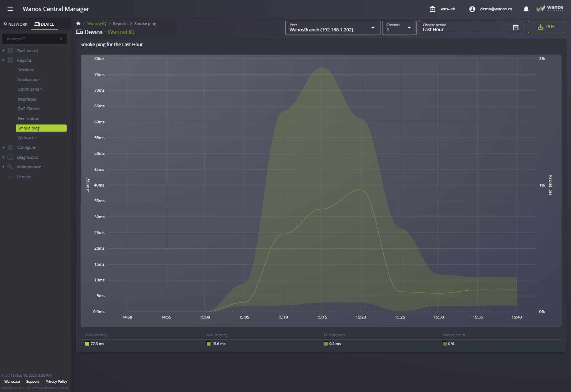Viewport: 571px width, 392px height.
Task: Download the report as PDF
Action: pos(546,27)
